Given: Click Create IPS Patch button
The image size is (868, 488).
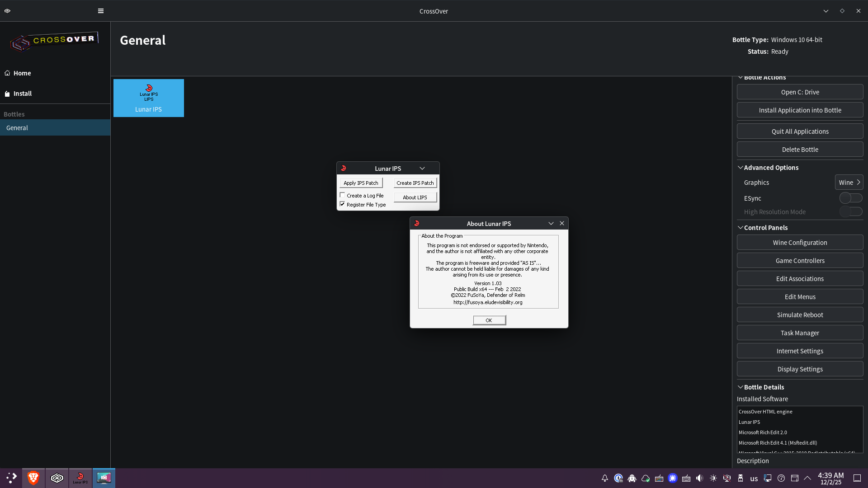Looking at the screenshot, I should point(415,183).
